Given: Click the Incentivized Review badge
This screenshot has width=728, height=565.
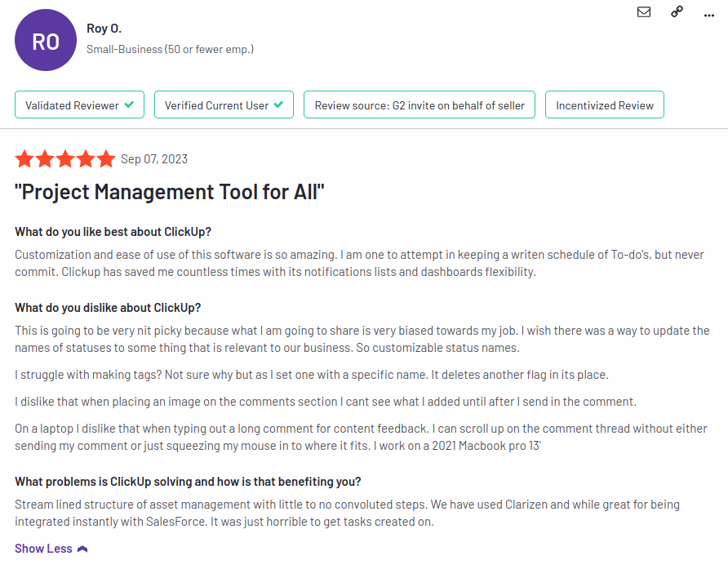Looking at the screenshot, I should tap(605, 105).
